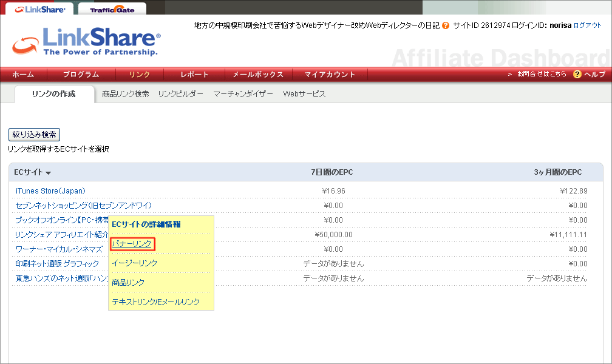
Task: Click the ¥16.96 EPC value
Action: click(x=334, y=190)
